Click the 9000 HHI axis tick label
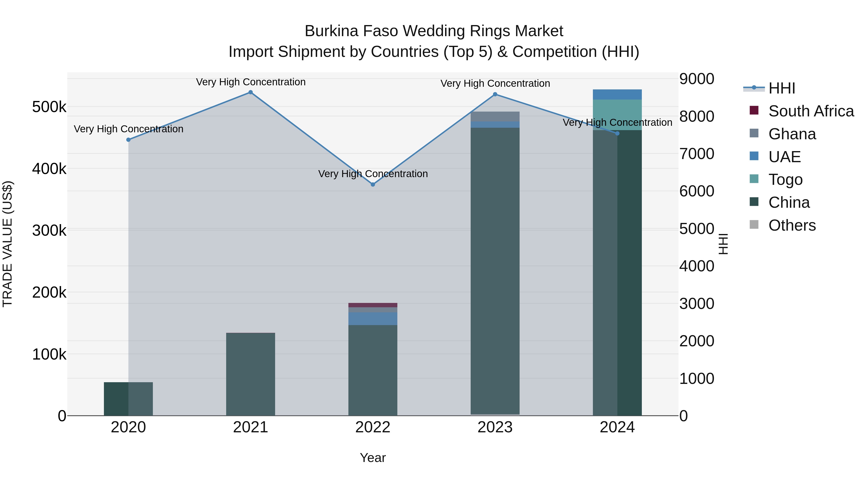Image resolution: width=868 pixels, height=488 pixels. coord(697,79)
